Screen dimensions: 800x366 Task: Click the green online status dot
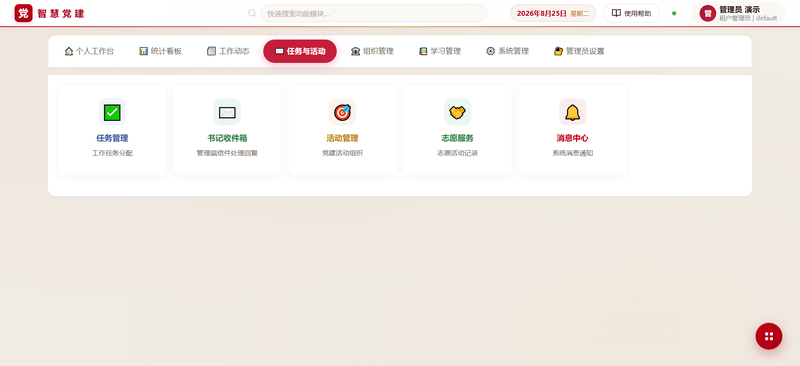[674, 13]
